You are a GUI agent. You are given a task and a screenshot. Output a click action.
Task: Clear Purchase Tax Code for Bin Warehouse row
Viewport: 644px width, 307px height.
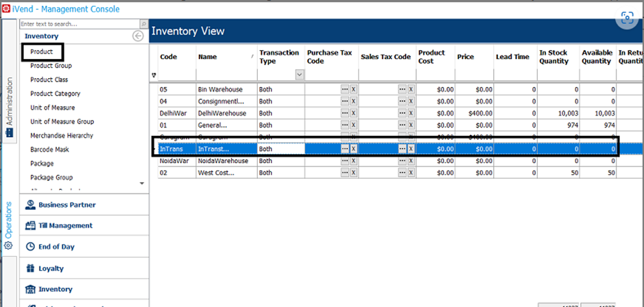[x=353, y=90]
